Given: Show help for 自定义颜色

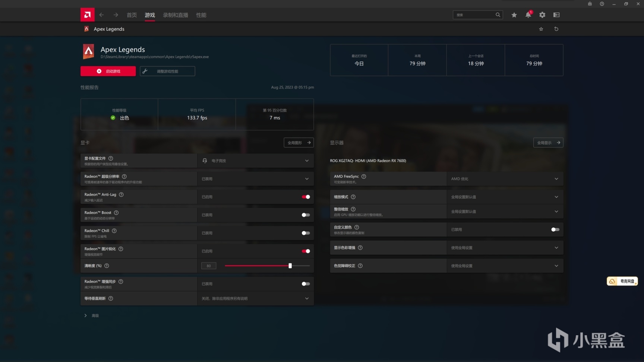Looking at the screenshot, I should [x=357, y=227].
